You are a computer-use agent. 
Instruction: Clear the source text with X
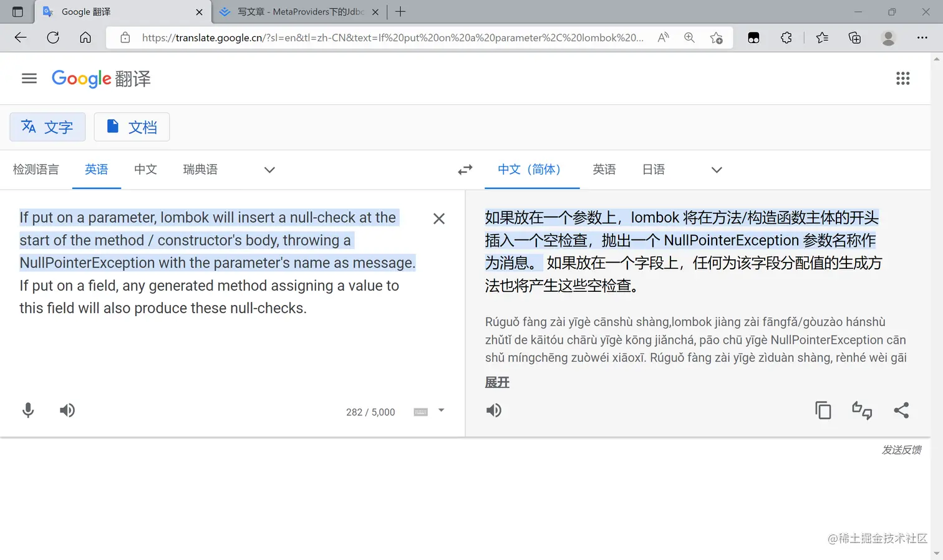[x=439, y=218]
